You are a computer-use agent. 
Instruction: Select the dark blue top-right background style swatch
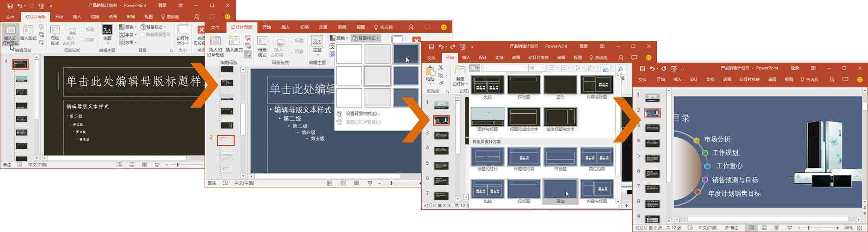[x=406, y=54]
